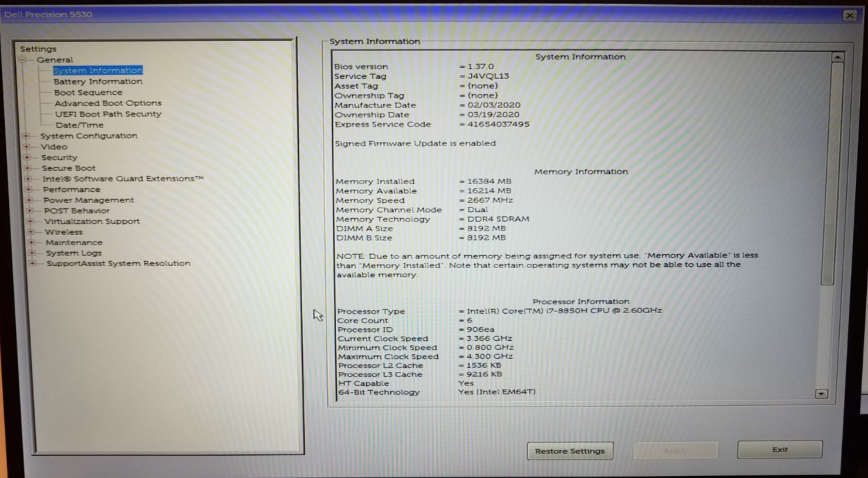Click the greyed-out Apply button
This screenshot has height=478, width=868.
click(x=676, y=450)
